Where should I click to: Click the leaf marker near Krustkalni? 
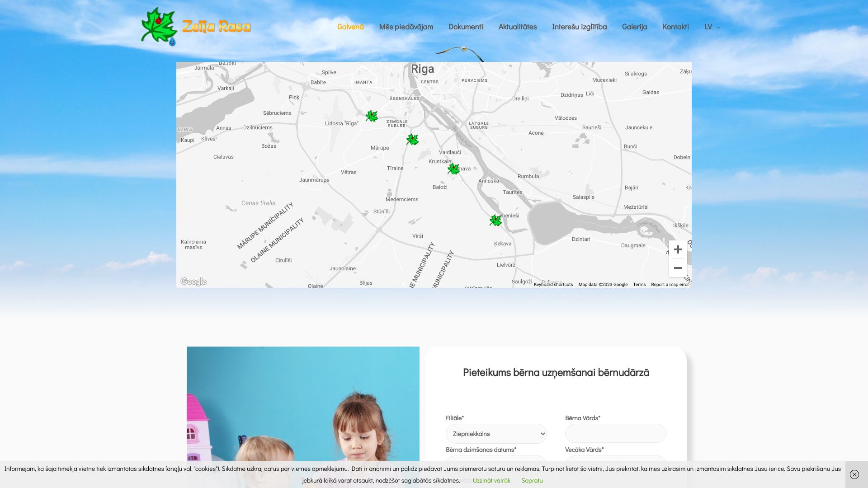[x=453, y=169]
